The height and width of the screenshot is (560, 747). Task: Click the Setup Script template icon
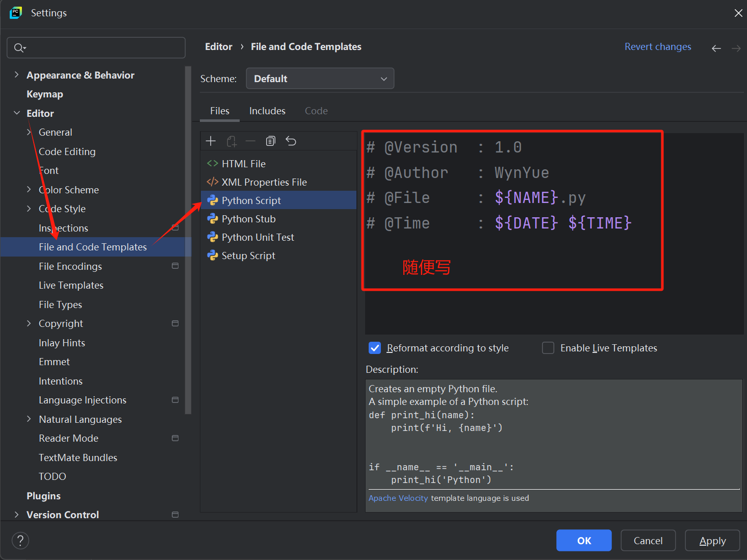point(213,256)
